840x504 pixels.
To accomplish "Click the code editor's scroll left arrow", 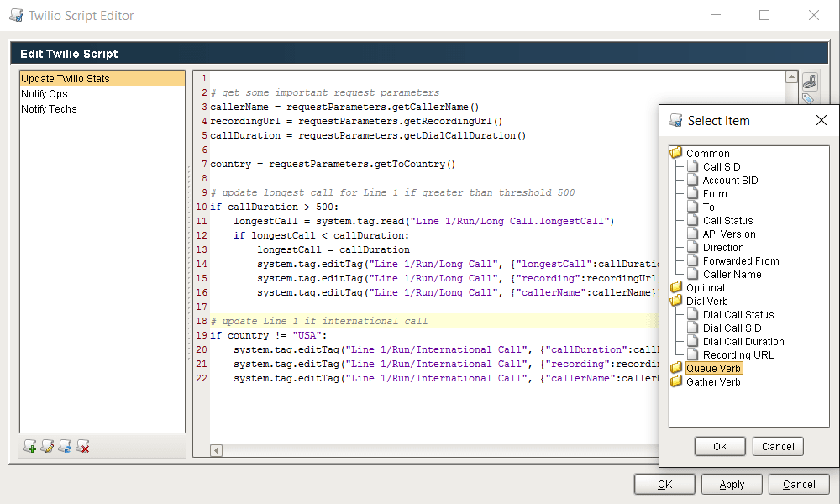I will pos(216,450).
